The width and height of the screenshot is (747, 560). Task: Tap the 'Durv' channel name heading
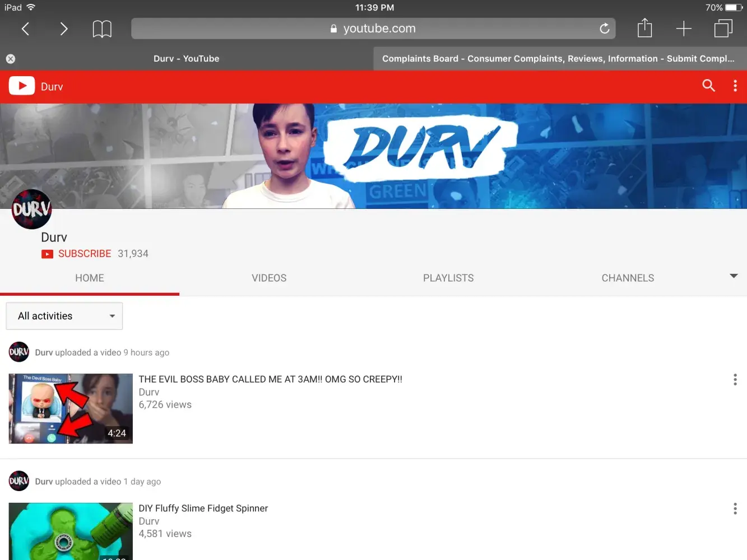coord(54,237)
